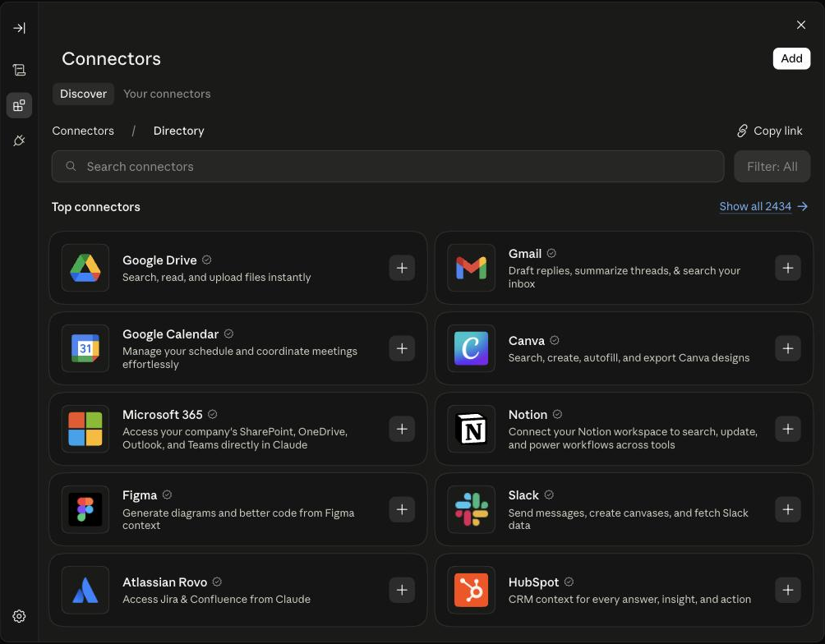Click Copy link
This screenshot has width=825, height=644.
pyautogui.click(x=770, y=131)
